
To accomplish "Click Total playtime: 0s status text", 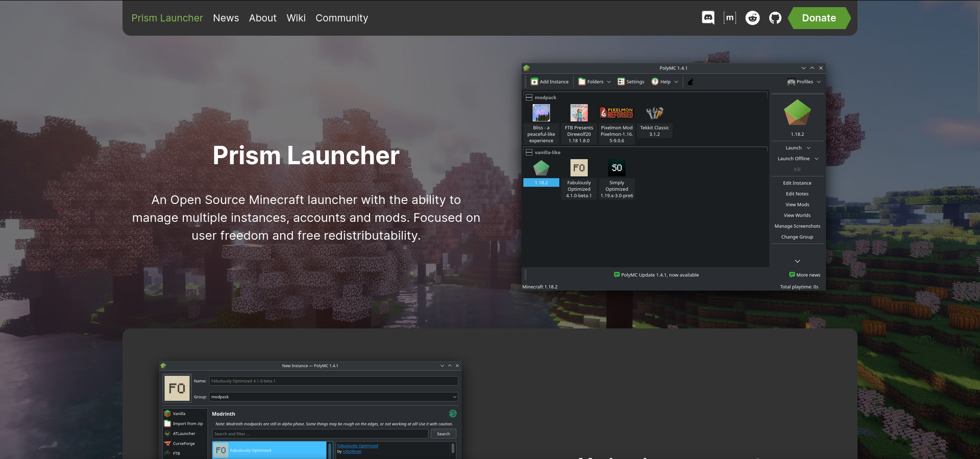I will coord(799,287).
